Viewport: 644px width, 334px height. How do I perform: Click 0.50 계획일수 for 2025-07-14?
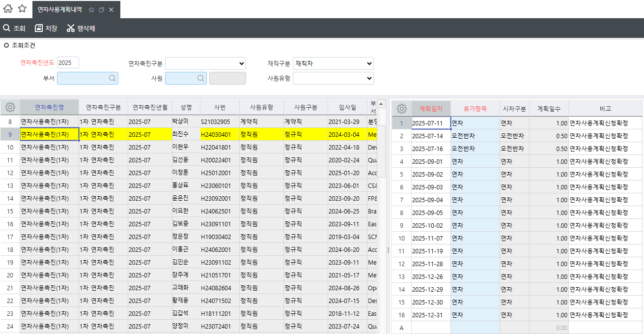(549, 136)
